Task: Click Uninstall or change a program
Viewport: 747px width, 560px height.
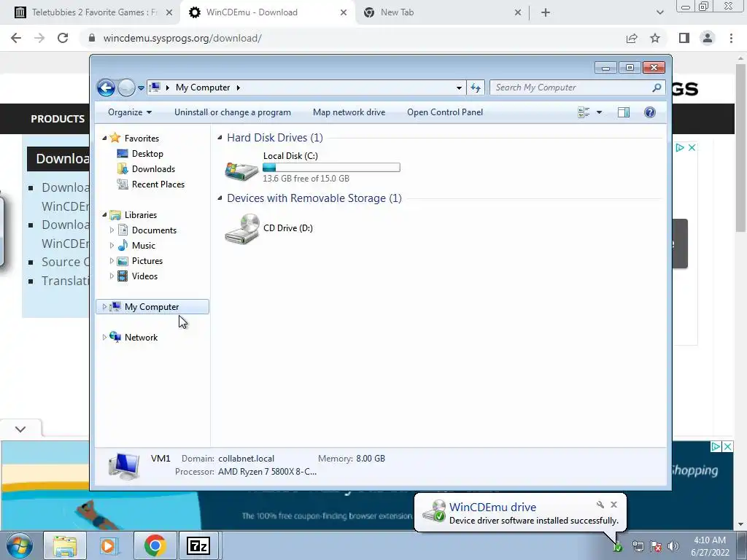Action: (233, 112)
